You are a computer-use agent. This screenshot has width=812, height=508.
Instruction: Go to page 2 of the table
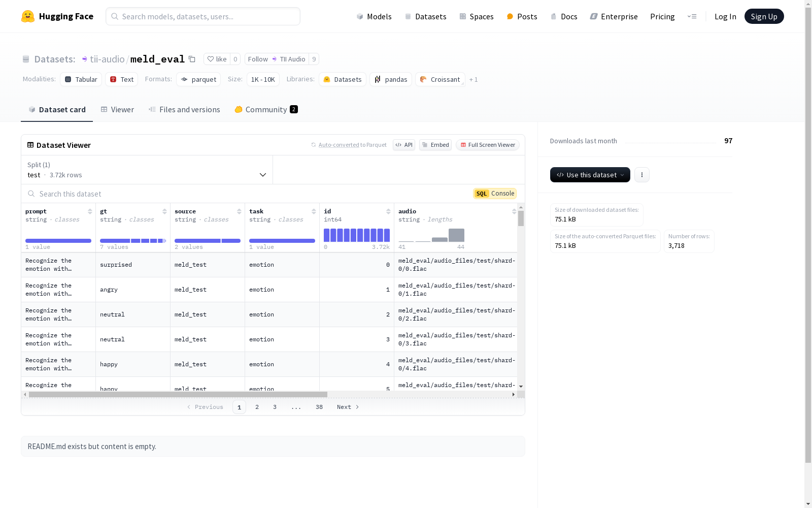[257, 407]
